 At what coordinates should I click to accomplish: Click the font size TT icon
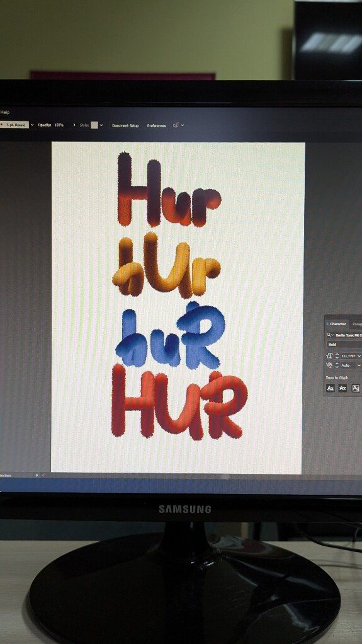tap(329, 355)
